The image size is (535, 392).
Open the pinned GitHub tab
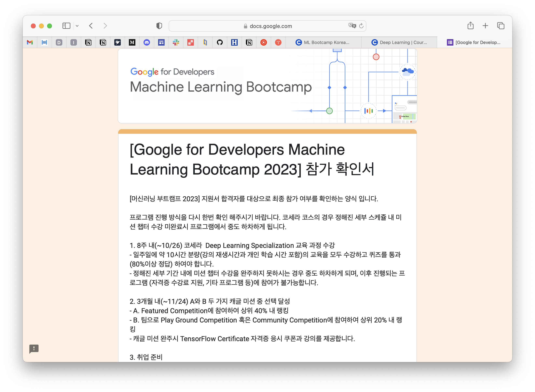[x=220, y=43]
